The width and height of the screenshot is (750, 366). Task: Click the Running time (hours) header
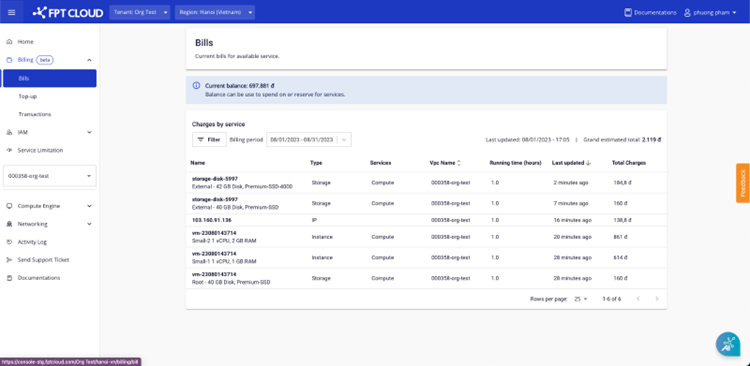(x=515, y=163)
